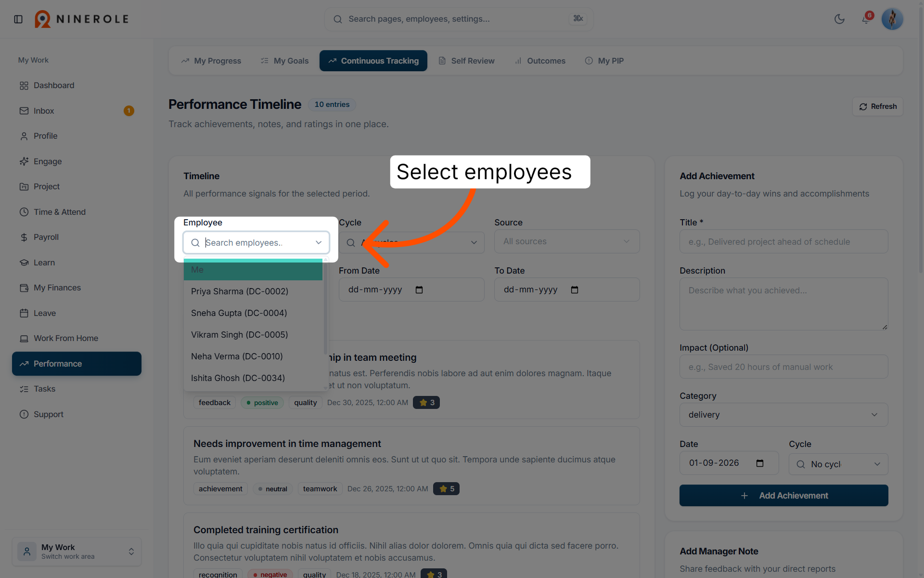Select Vikram Singh (DC-0005)
Viewport: 924px width, 578px height.
pos(253,335)
